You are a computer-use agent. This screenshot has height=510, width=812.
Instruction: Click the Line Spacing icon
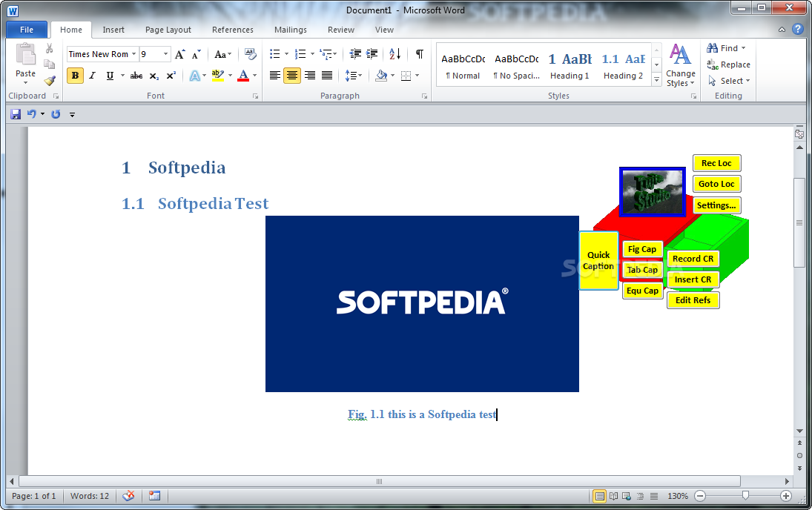351,76
